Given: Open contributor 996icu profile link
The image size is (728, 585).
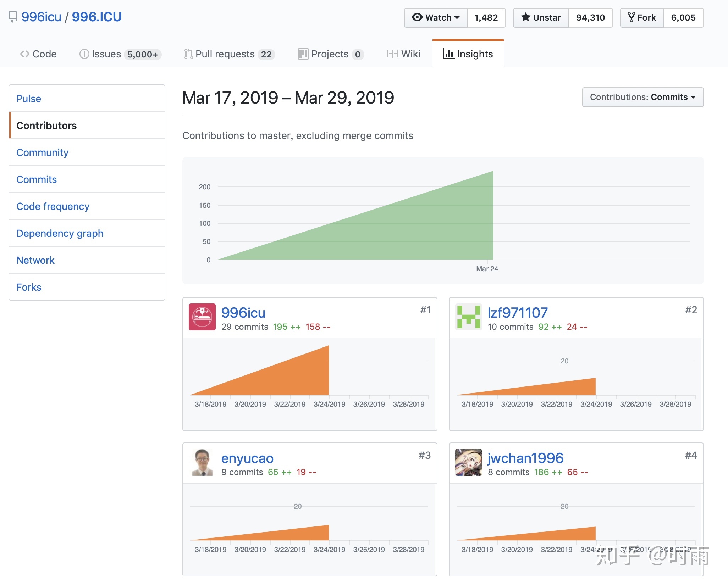Looking at the screenshot, I should (243, 313).
